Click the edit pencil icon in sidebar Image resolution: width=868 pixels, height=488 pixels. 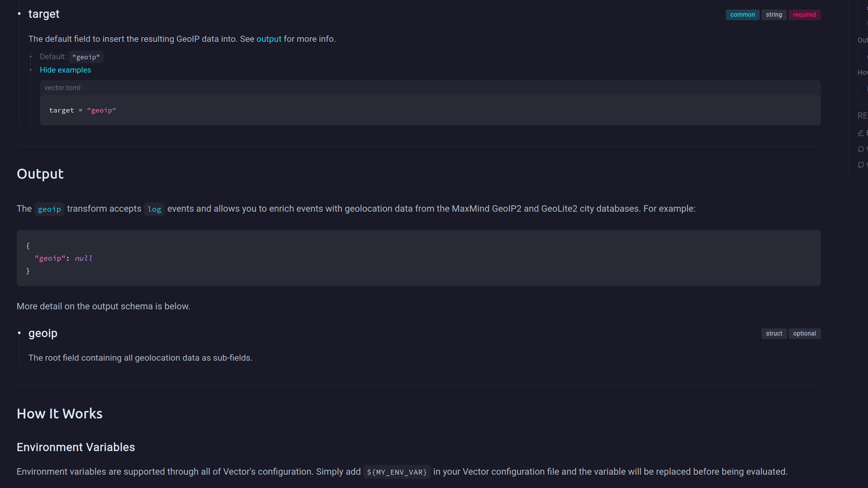pos(861,133)
